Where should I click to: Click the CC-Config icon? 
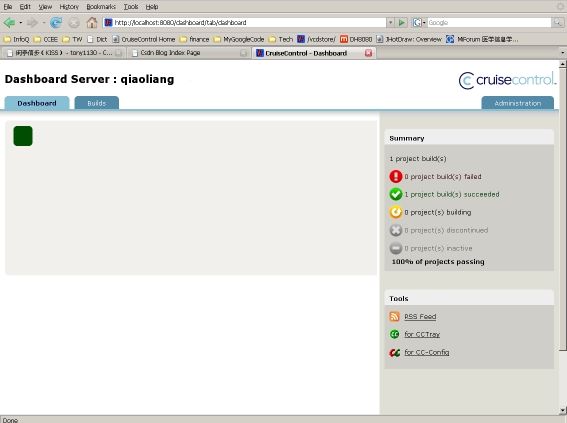click(395, 352)
